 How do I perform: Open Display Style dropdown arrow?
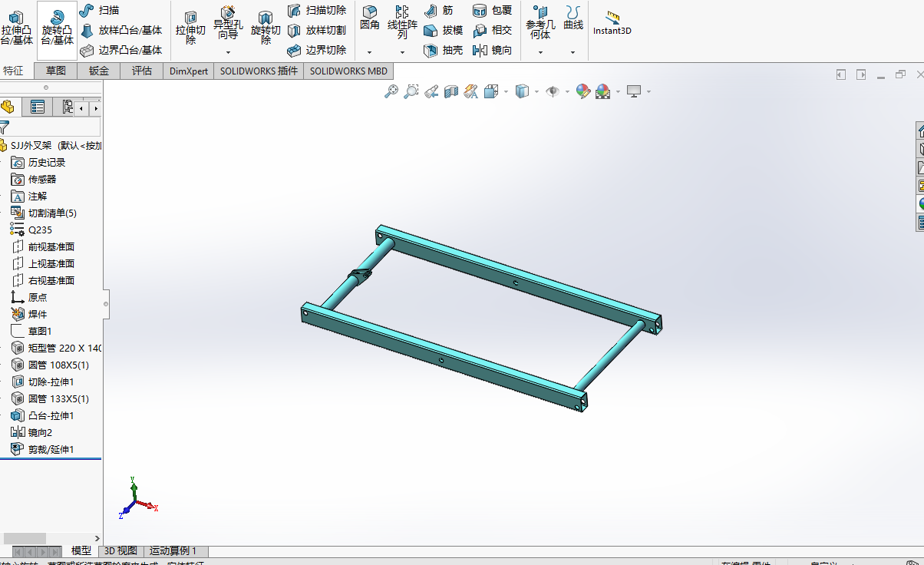(x=536, y=92)
